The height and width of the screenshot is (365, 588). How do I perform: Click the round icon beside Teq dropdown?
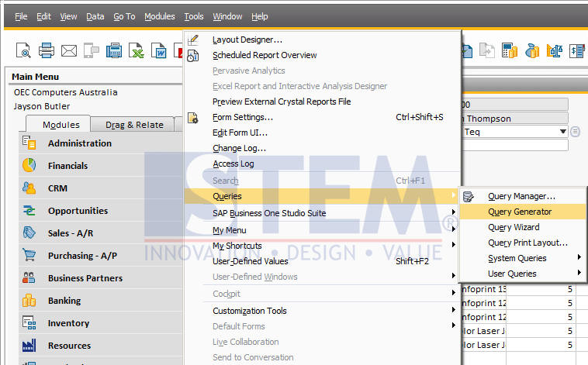pyautogui.click(x=575, y=132)
